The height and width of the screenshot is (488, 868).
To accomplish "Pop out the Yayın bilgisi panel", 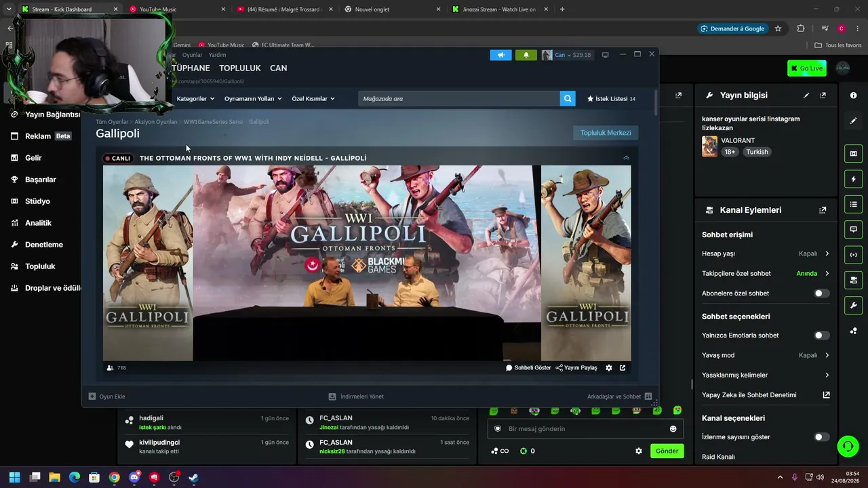I will pos(823,96).
